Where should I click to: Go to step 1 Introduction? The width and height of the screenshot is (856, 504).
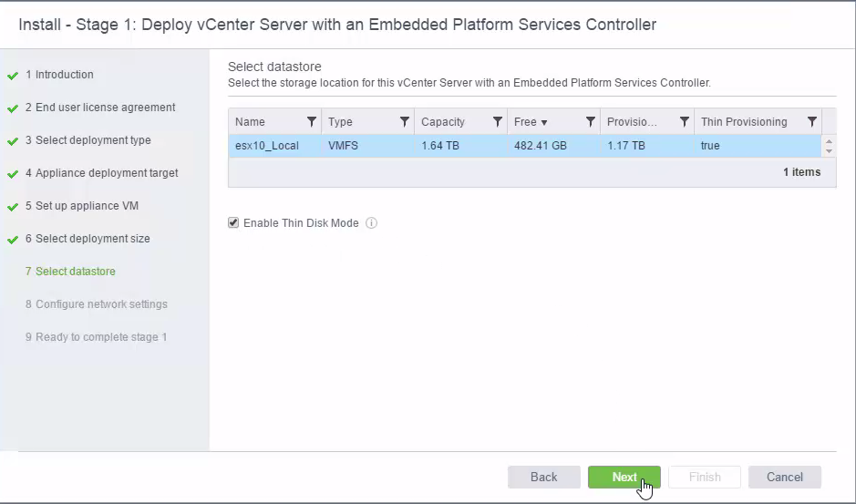[59, 74]
